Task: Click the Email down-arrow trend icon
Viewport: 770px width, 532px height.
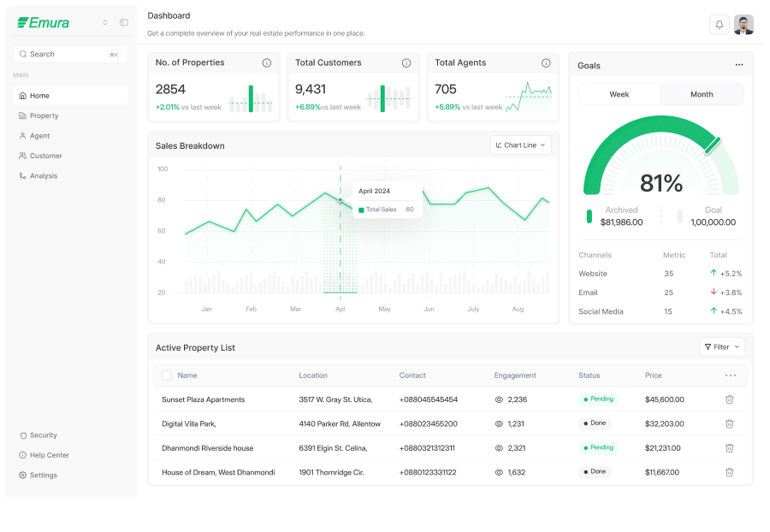Action: click(x=714, y=292)
